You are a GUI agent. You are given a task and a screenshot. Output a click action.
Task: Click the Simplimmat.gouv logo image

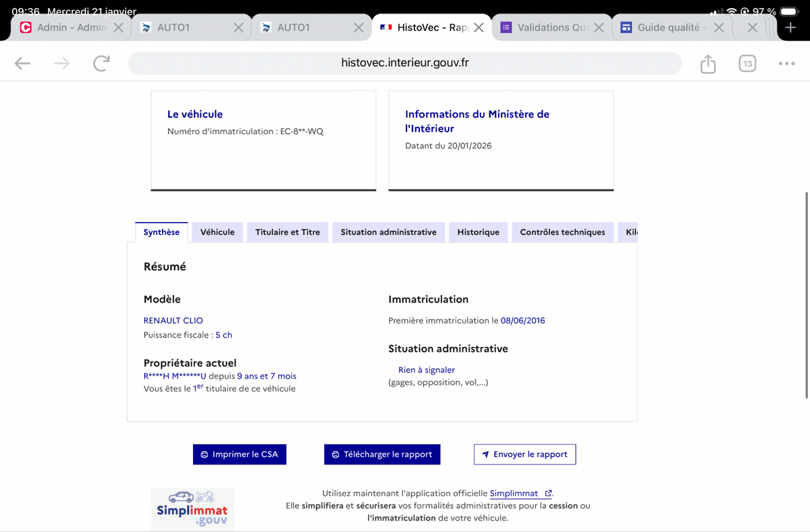(x=192, y=509)
